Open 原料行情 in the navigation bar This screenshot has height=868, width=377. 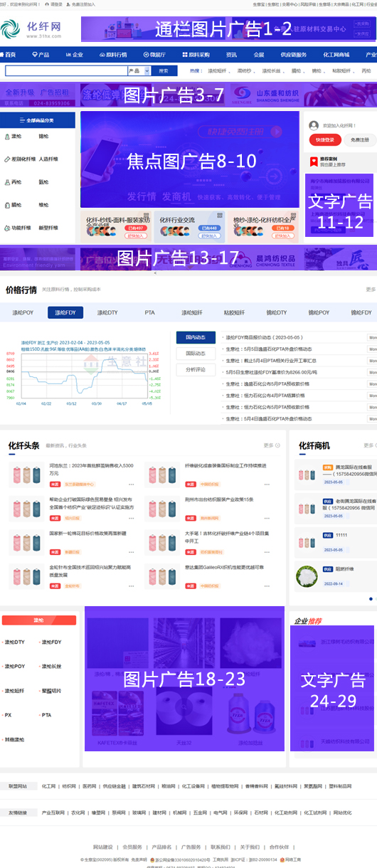pos(114,55)
